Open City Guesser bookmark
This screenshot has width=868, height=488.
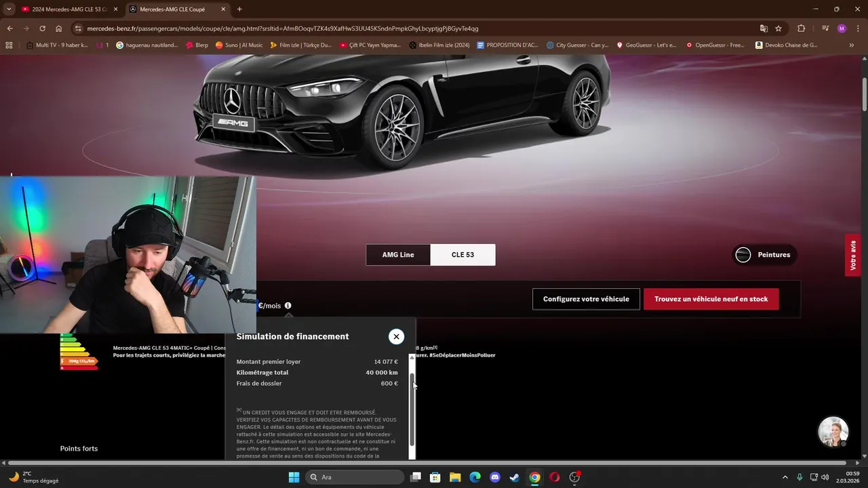(577, 45)
